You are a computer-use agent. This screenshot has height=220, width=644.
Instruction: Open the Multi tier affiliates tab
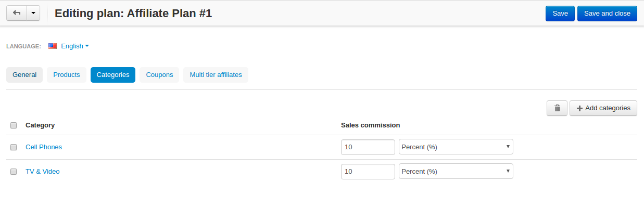point(216,75)
